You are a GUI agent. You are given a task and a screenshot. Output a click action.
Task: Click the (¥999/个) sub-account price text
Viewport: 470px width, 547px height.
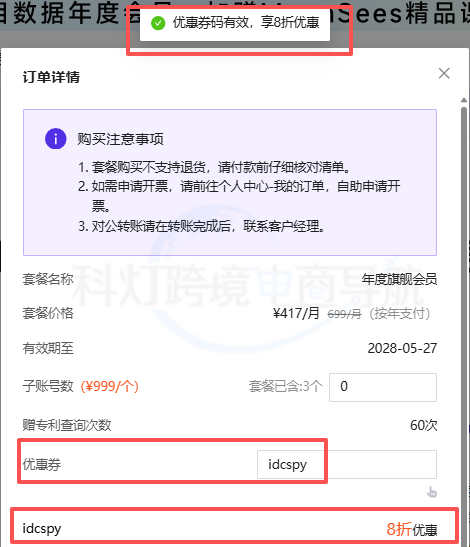tap(110, 386)
